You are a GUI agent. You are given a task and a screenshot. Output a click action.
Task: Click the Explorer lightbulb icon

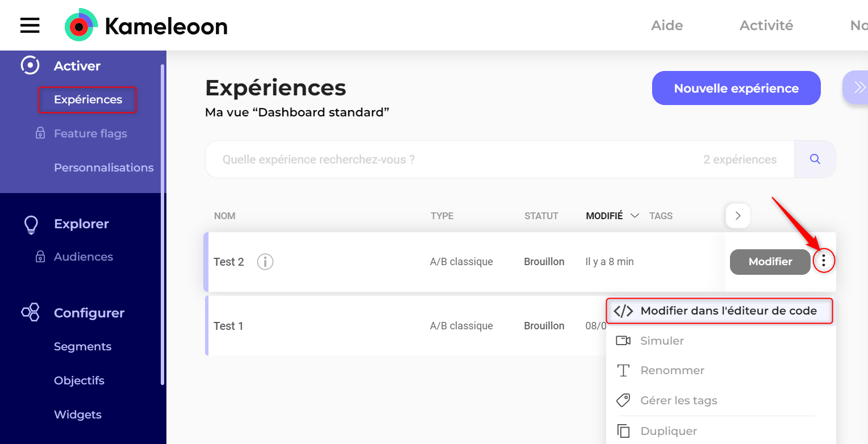coord(31,224)
